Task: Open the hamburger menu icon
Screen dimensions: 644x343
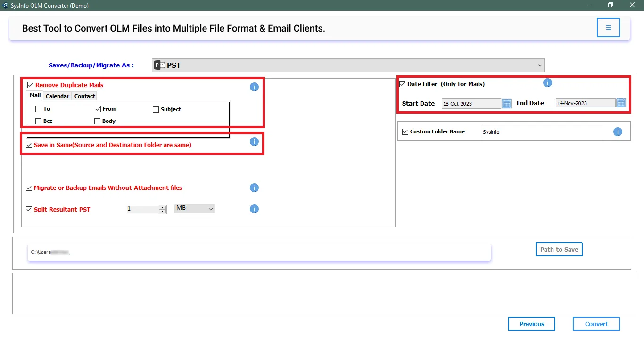Action: tap(608, 28)
